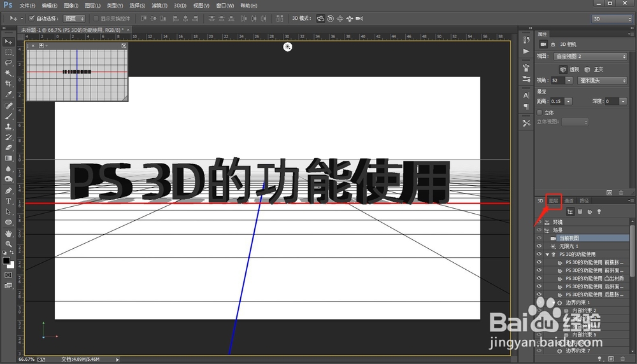Open the Actions panel play icon
Viewport: 637px width, 364px height.
(x=527, y=51)
